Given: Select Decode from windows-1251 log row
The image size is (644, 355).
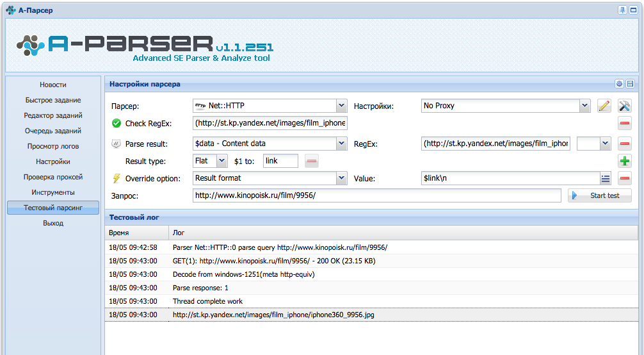Looking at the screenshot, I should pyautogui.click(x=372, y=274).
